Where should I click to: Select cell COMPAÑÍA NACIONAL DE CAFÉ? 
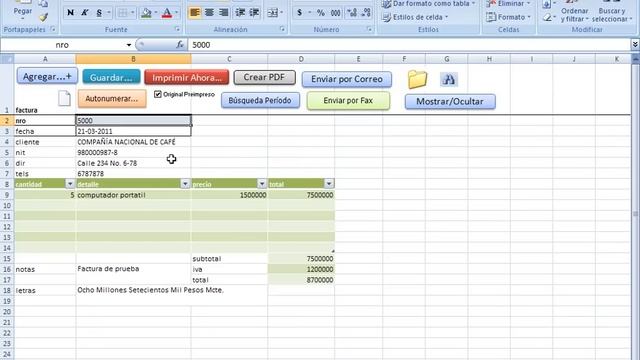(133, 142)
